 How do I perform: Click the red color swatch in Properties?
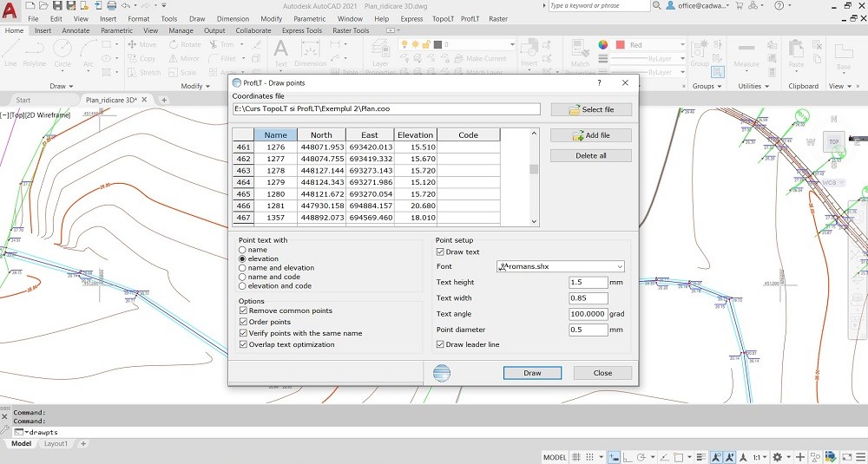coord(620,45)
